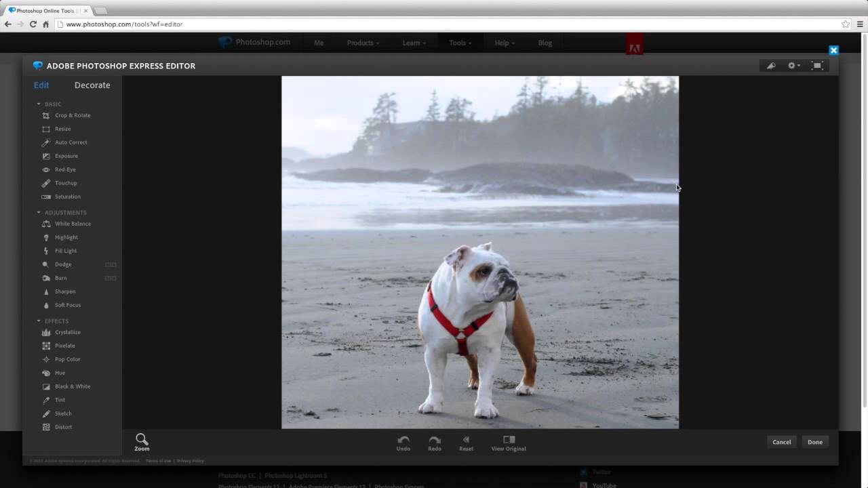This screenshot has width=868, height=488.
Task: Apply the Sketch effect
Action: (56, 413)
